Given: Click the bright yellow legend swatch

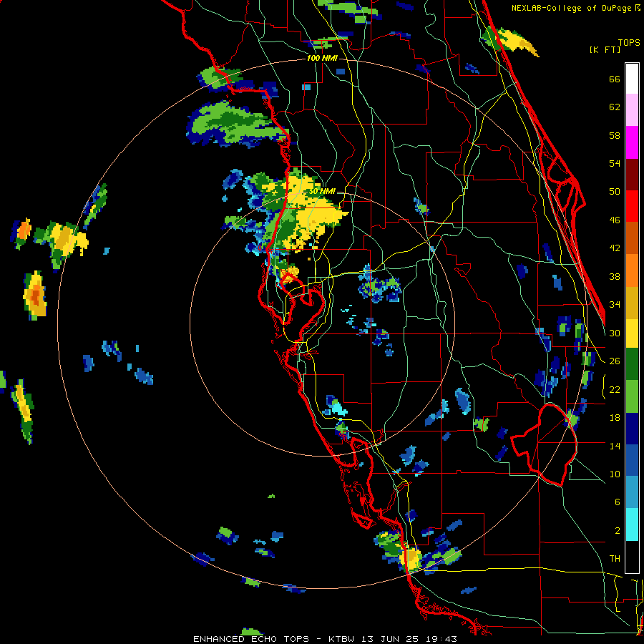Looking at the screenshot, I should pos(632,333).
